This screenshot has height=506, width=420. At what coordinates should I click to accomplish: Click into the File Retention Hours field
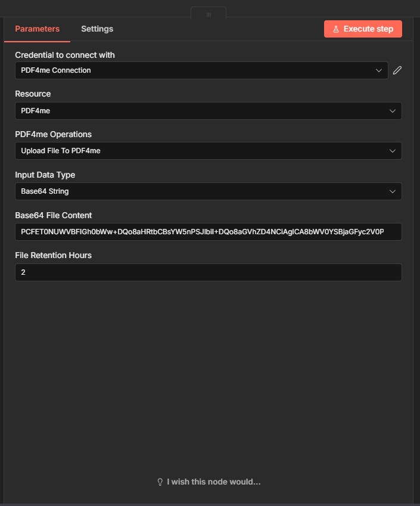coord(208,272)
